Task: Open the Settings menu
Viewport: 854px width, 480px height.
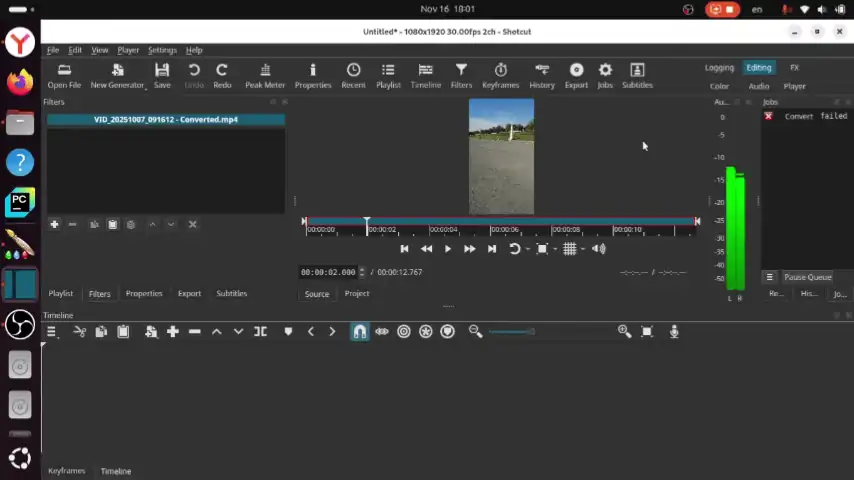Action: pos(162,50)
